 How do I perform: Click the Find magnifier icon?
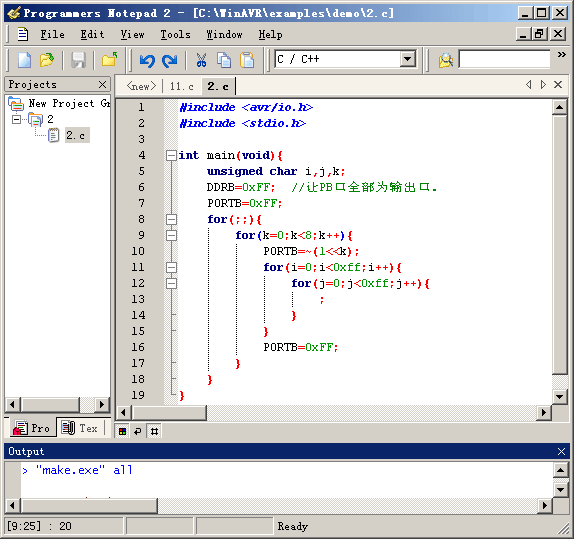coord(446,60)
